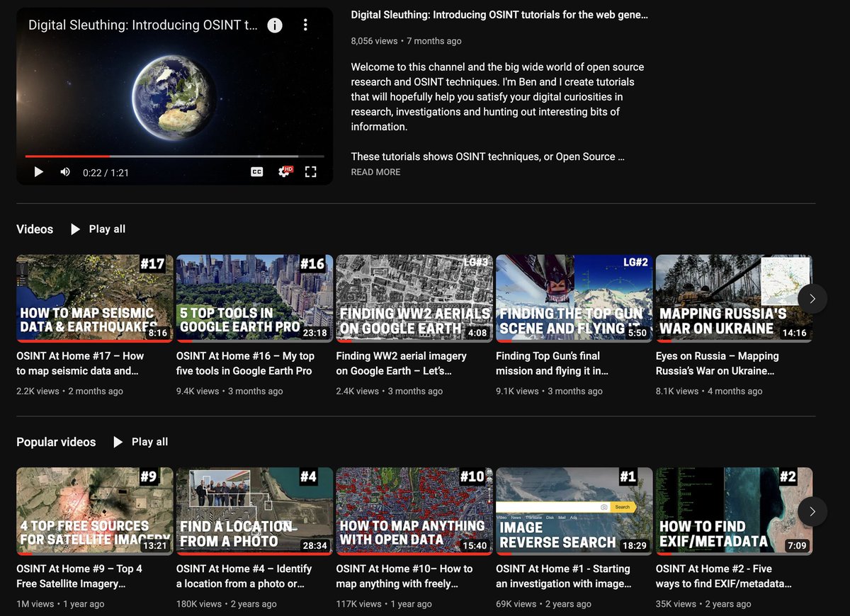Toggle closed captions on the video
This screenshot has height=616, width=850.
pos(257,172)
